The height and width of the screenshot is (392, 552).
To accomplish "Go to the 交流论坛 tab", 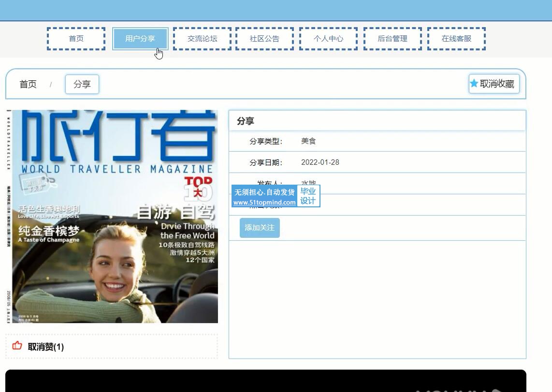I will 202,39.
